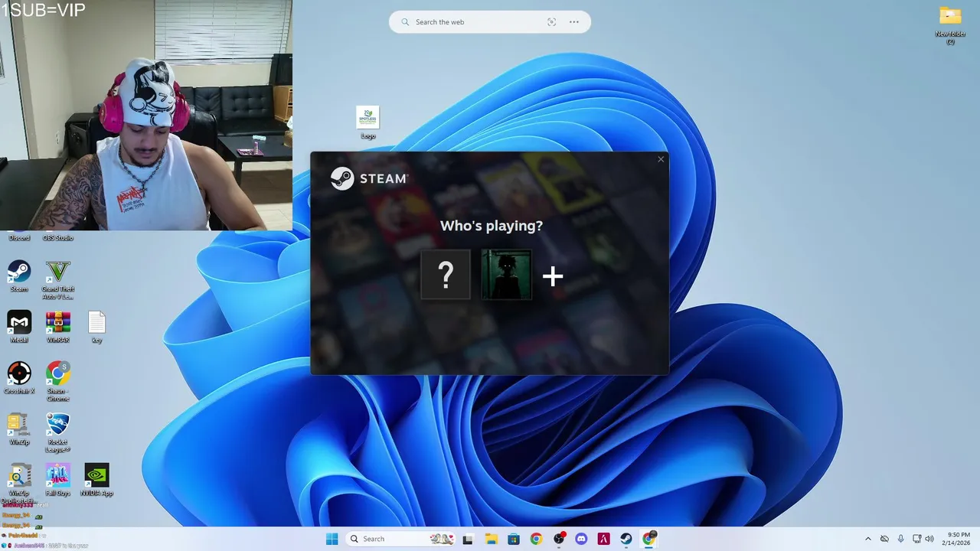Click the taskbar Search box
Screen dimensions: 980x551
tap(400, 539)
